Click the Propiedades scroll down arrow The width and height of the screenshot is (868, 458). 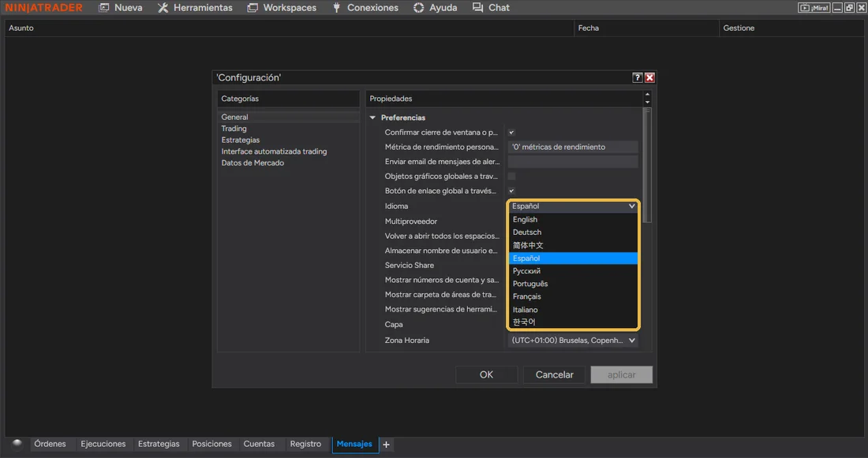[x=647, y=102]
